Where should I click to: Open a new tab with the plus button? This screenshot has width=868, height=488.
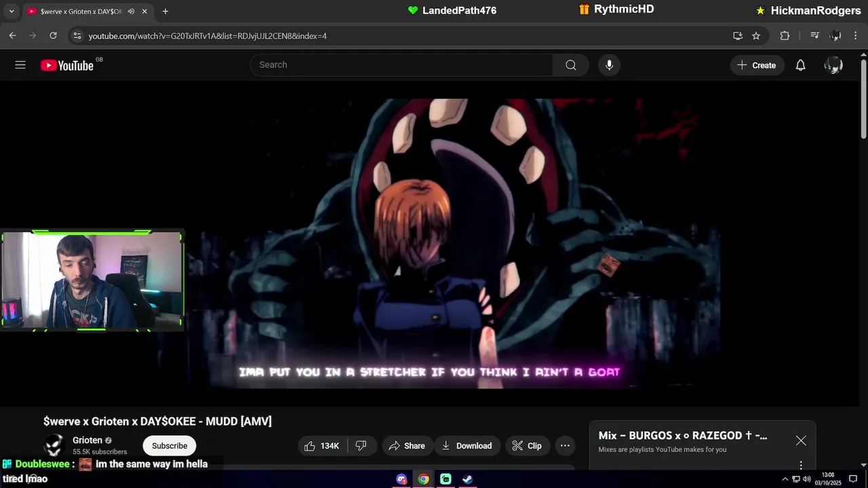pos(165,12)
